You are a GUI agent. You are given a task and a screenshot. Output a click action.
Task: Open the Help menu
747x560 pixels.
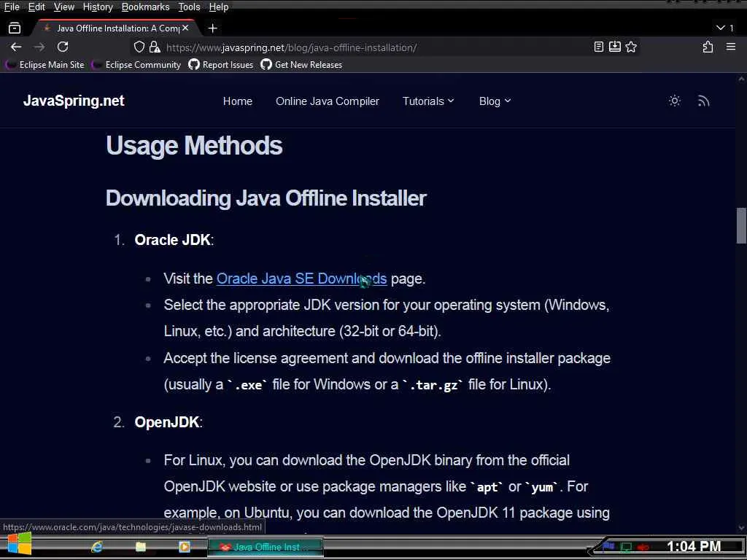tap(219, 7)
